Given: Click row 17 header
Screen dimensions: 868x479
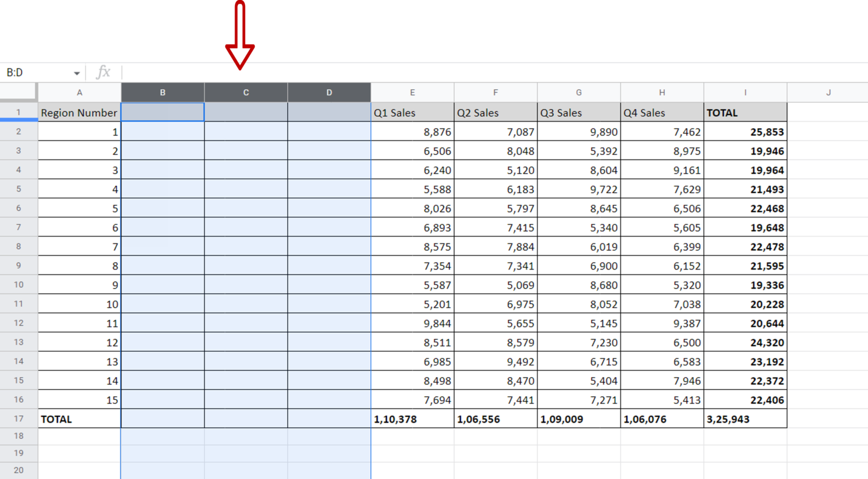Looking at the screenshot, I should coord(19,419).
